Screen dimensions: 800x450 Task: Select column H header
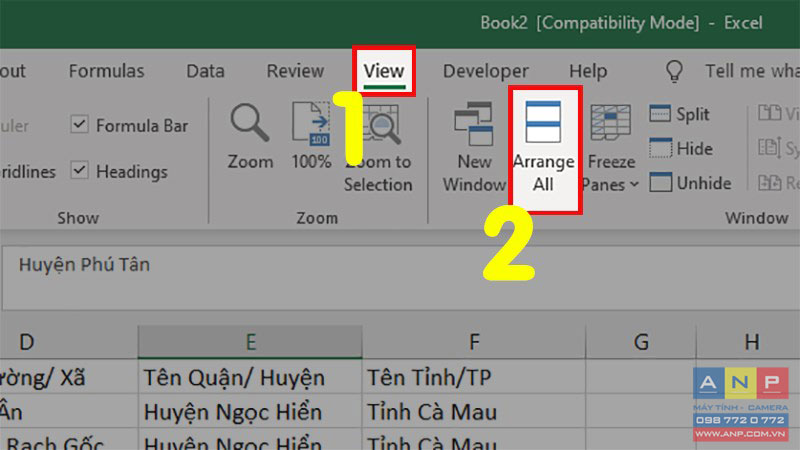point(748,342)
